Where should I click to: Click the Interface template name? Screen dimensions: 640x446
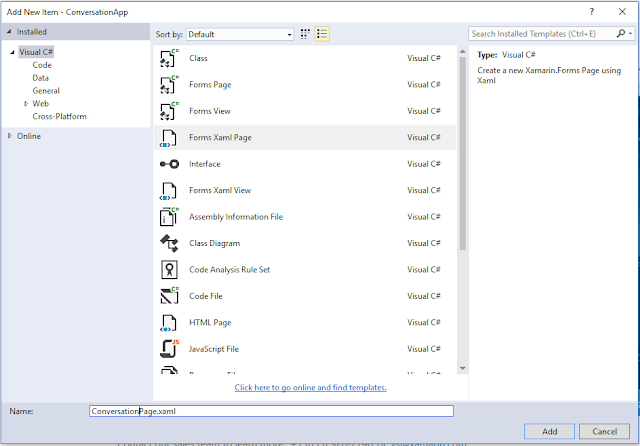(204, 164)
